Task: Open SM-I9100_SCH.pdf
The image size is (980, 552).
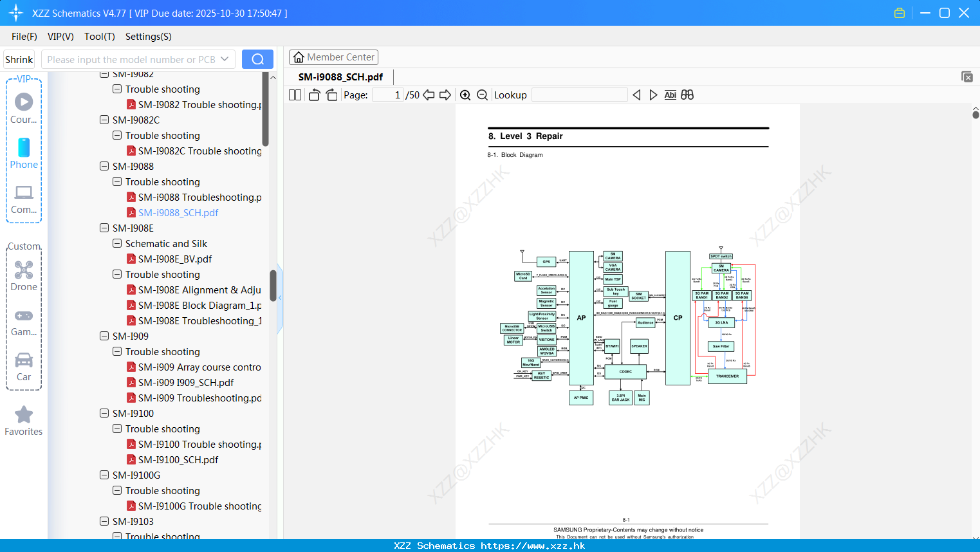Action: (x=172, y=459)
